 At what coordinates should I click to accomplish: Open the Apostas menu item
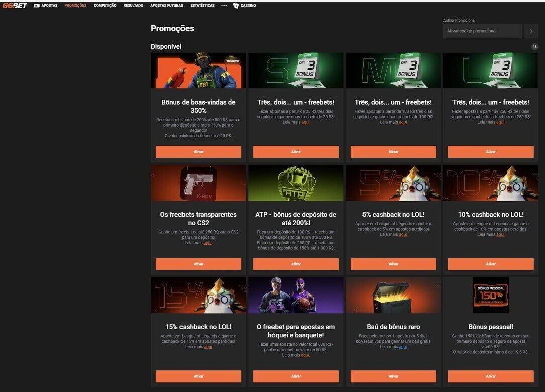pyautogui.click(x=49, y=5)
